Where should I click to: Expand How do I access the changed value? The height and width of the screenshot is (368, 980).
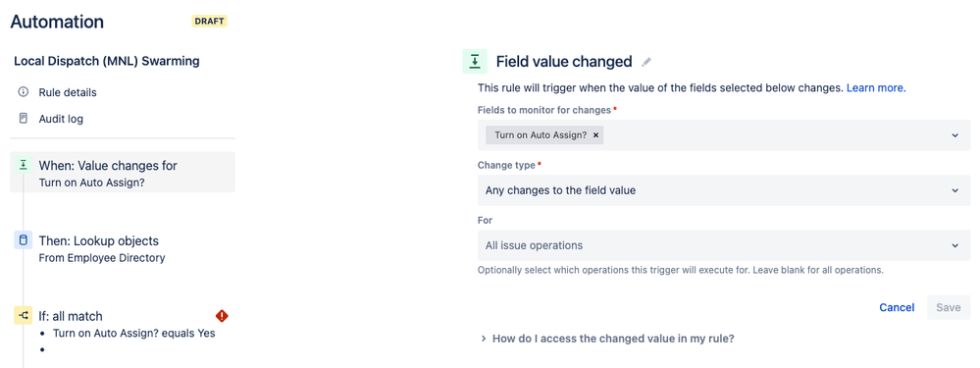[607, 339]
